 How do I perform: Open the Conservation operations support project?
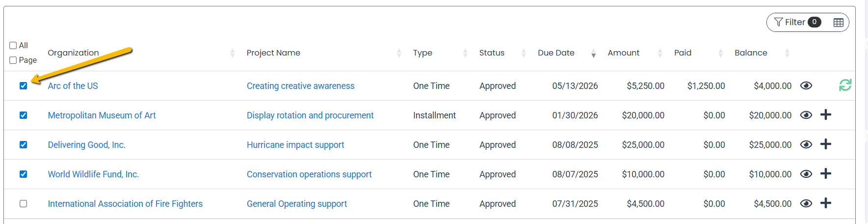pos(309,174)
